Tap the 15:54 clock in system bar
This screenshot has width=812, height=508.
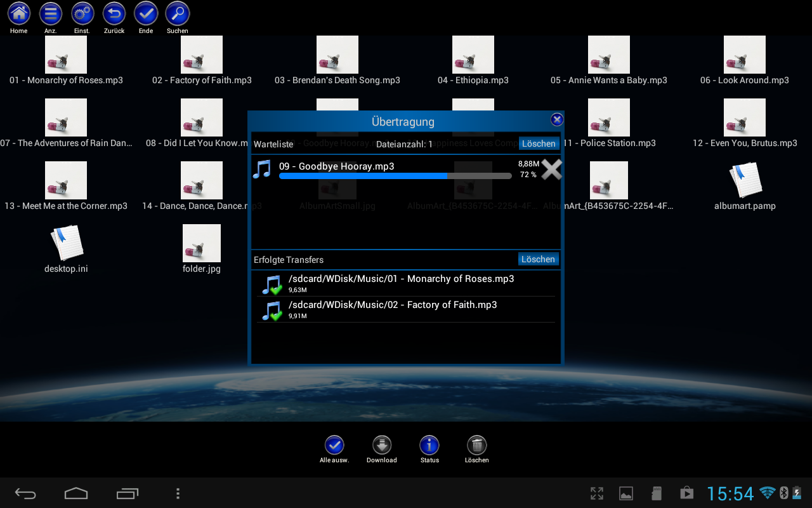coord(730,493)
